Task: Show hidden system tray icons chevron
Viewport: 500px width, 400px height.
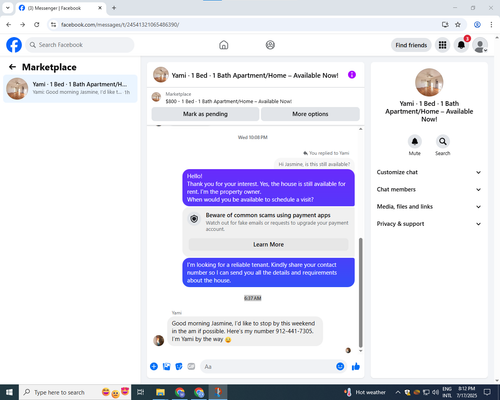Action: point(398,392)
